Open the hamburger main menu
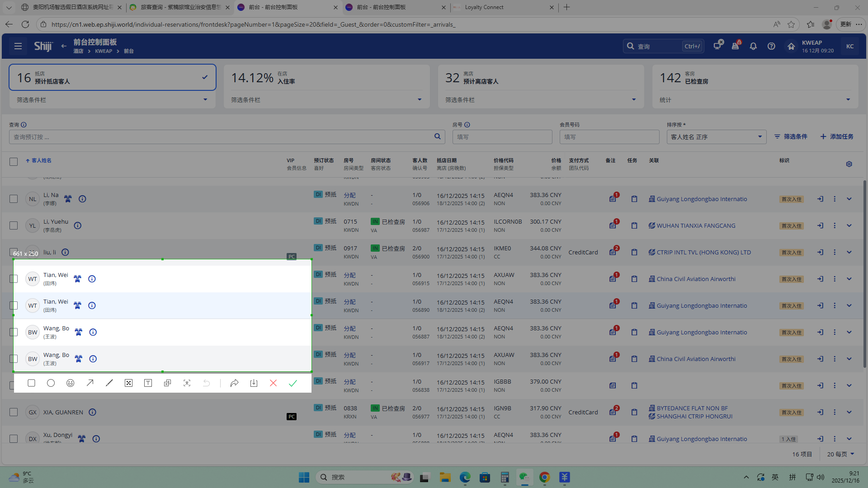 (18, 46)
